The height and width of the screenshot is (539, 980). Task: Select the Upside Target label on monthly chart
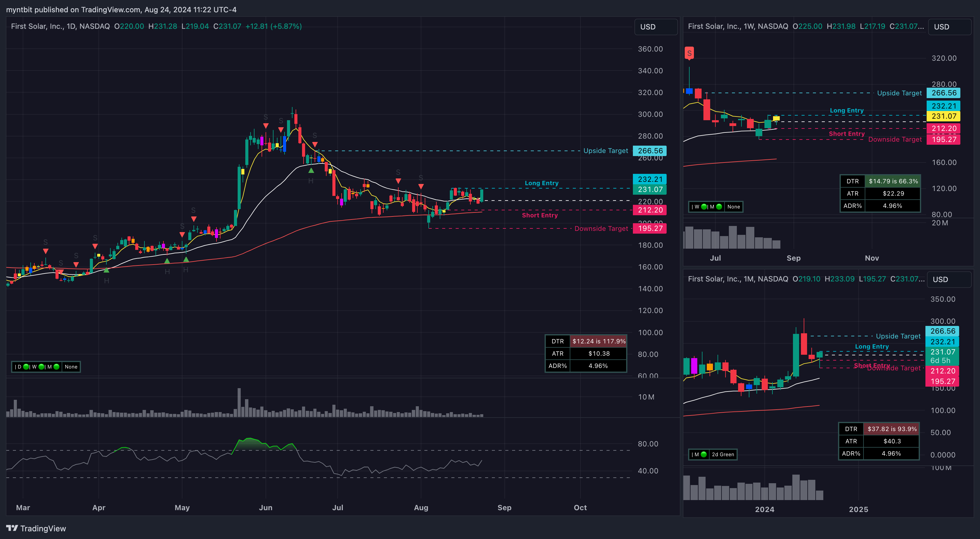[x=898, y=336]
